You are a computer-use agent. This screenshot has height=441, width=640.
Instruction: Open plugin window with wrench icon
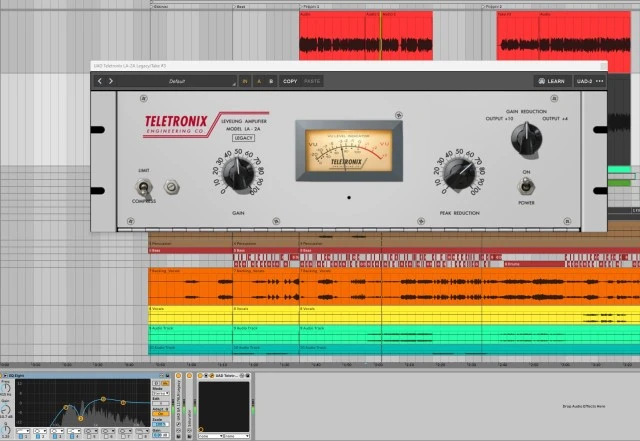point(212,376)
